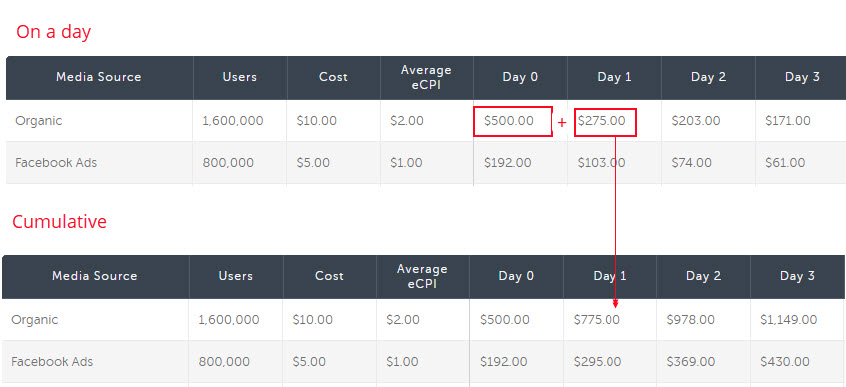
Task: Select the $103.00 Facebook Ads Day 1 cell
Action: [602, 162]
